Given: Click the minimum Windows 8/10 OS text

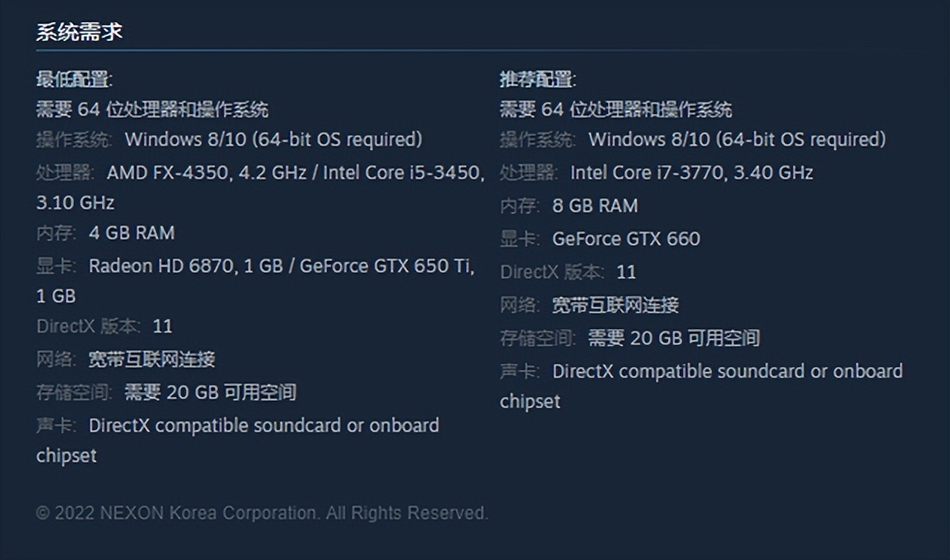Looking at the screenshot, I should click(273, 140).
